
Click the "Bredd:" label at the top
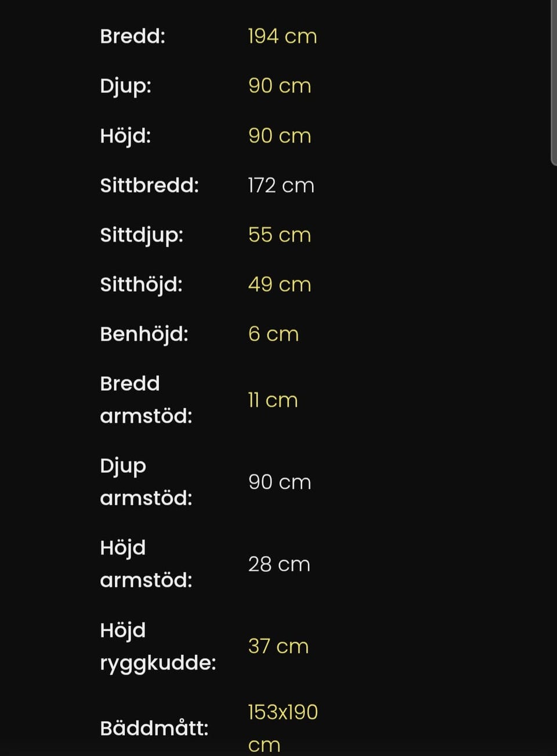(132, 37)
